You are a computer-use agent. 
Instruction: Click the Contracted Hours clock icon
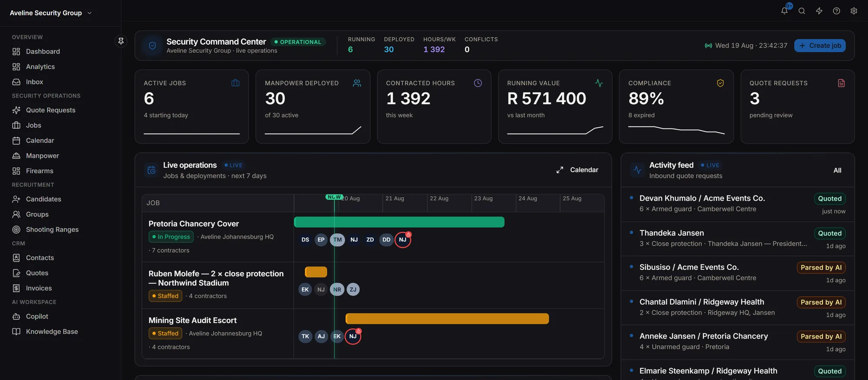click(x=478, y=83)
